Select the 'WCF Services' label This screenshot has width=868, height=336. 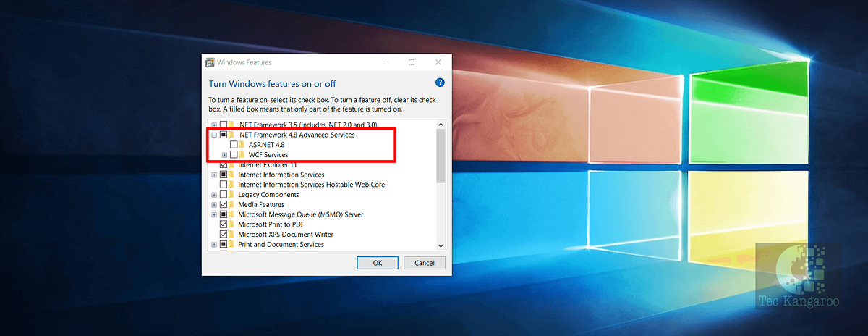tap(268, 155)
